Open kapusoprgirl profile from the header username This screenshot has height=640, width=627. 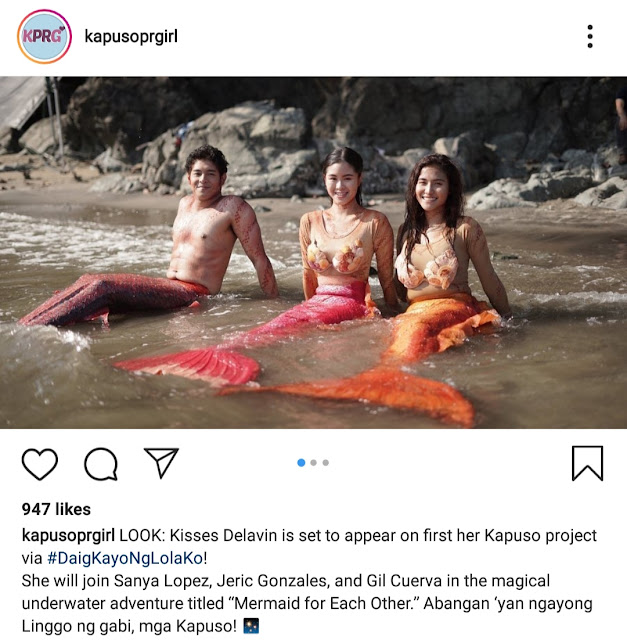point(131,37)
